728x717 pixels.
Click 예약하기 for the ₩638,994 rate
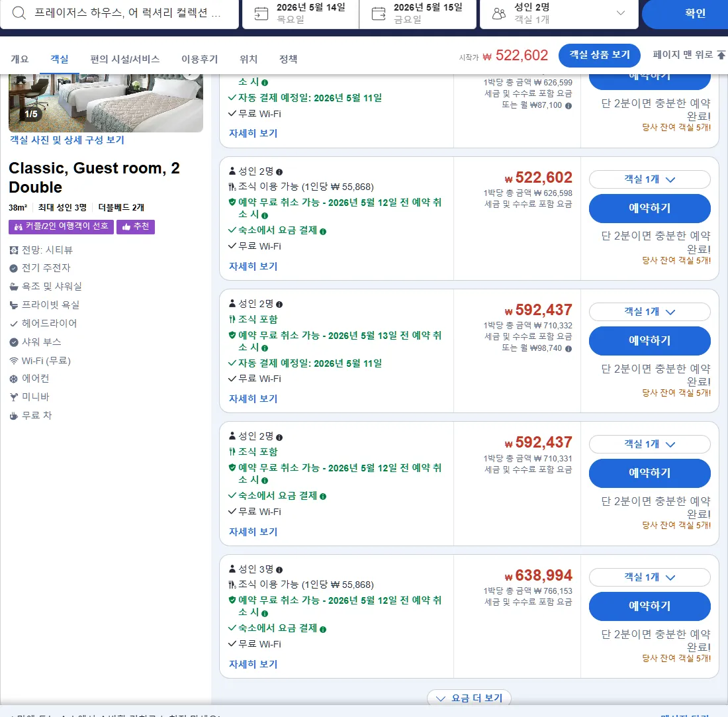click(649, 606)
